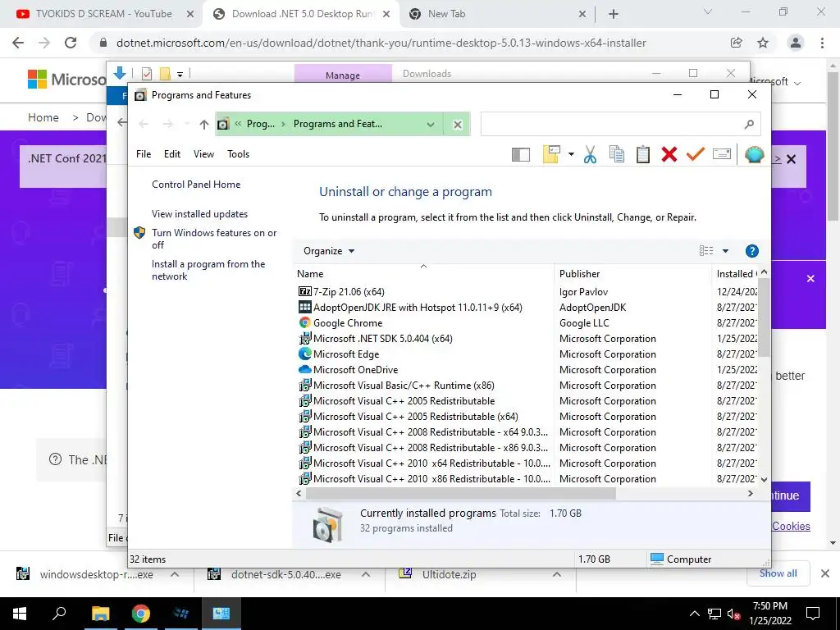
Task: Open the Cookies link on the page
Action: pos(791,526)
